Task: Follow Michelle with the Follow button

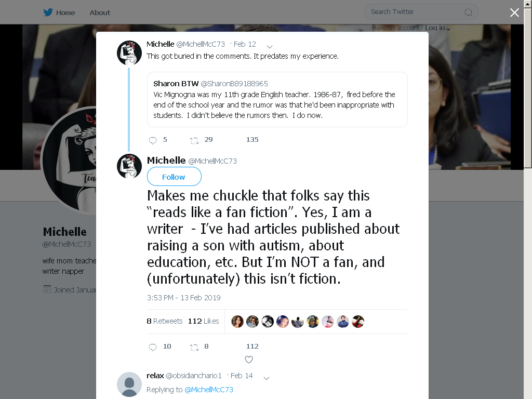Action: click(x=174, y=177)
